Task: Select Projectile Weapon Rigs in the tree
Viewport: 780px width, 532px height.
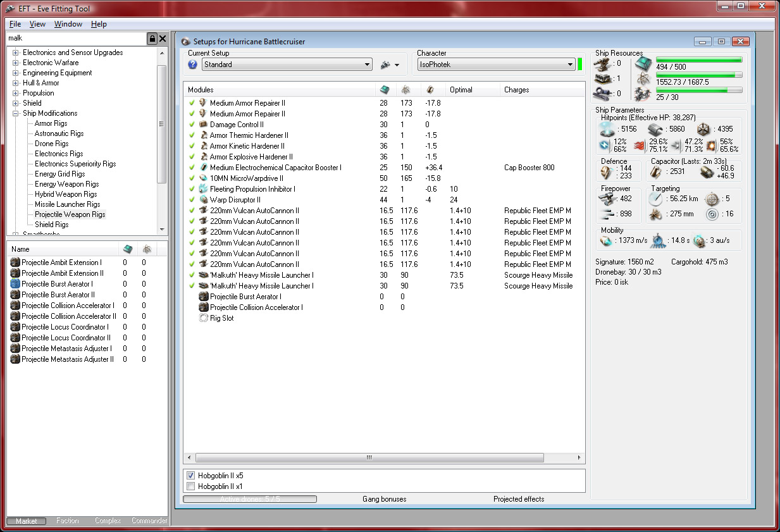Action: click(x=70, y=214)
